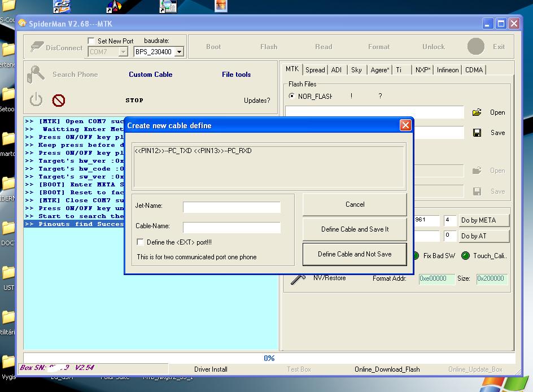Click the Do by AT button
The image size is (533, 392).
point(484,236)
